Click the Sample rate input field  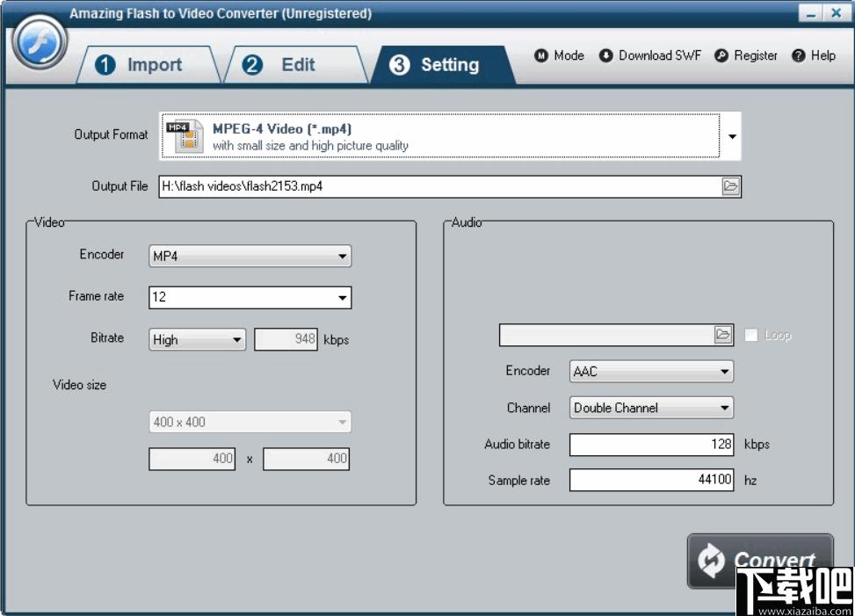tap(652, 480)
